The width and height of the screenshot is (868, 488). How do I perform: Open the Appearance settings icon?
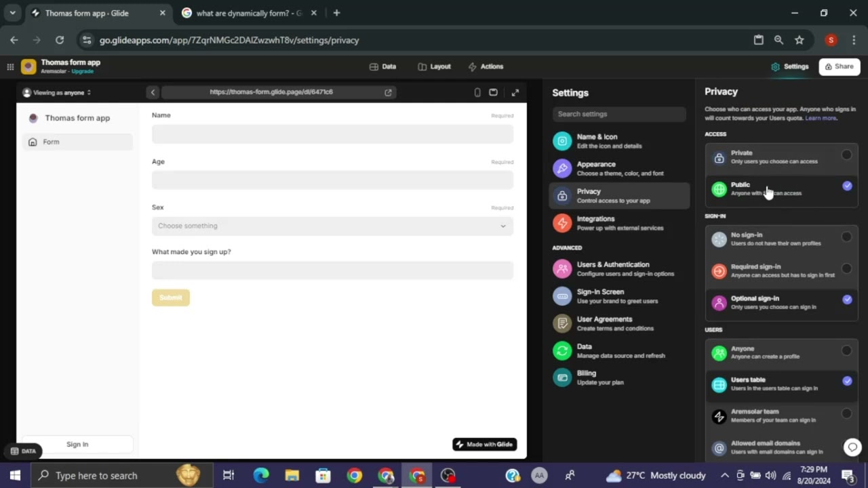tap(562, 168)
